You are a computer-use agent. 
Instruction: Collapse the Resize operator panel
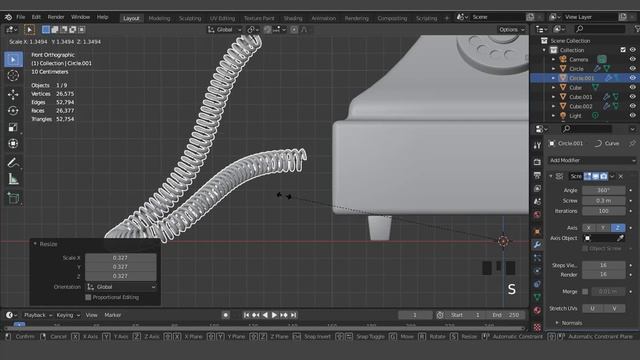[x=35, y=244]
